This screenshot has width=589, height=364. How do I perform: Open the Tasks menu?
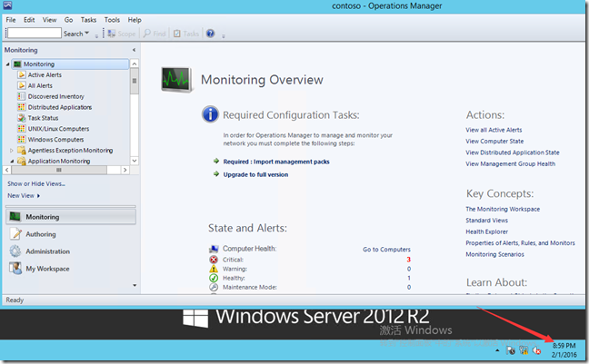tap(88, 20)
